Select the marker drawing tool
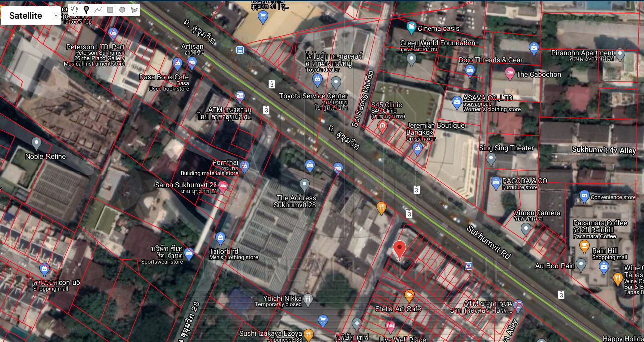644x342 pixels. [x=86, y=10]
